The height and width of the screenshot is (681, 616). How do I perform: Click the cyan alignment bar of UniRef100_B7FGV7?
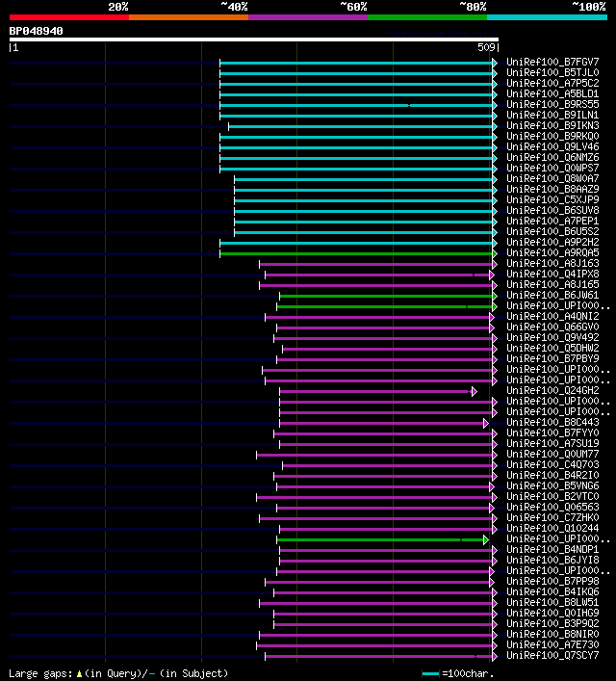click(x=356, y=63)
